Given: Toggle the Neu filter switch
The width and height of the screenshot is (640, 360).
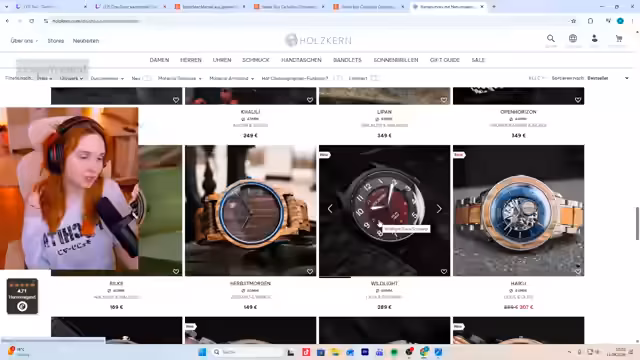Looking at the screenshot, I should (147, 78).
